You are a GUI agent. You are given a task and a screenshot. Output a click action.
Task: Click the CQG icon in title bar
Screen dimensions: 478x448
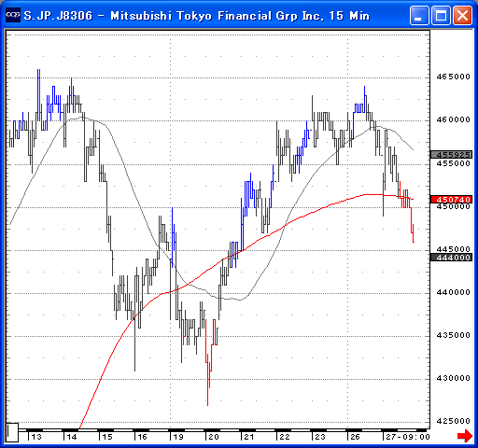pyautogui.click(x=13, y=15)
